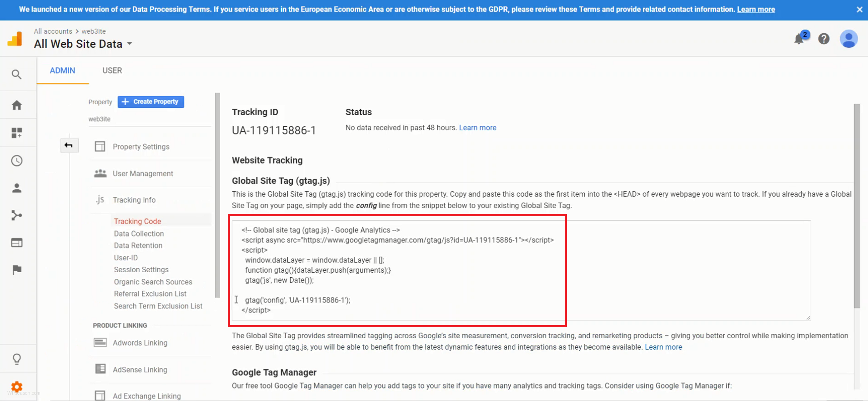The height and width of the screenshot is (401, 868).
Task: Open User Management
Action: pos(143,173)
